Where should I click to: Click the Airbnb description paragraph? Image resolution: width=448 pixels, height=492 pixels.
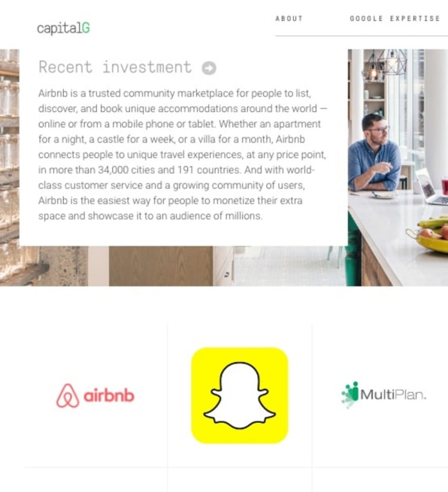(183, 155)
